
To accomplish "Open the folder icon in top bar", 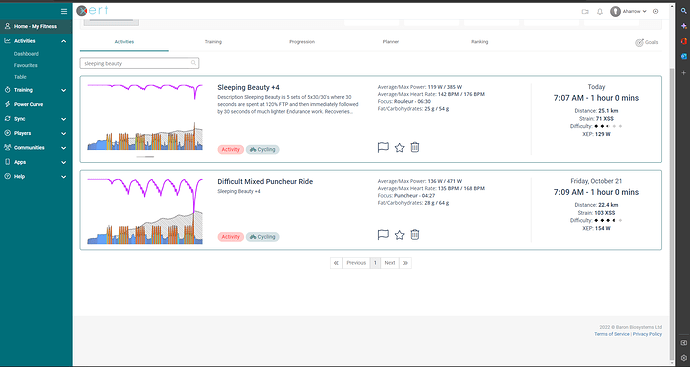I will click(x=585, y=12).
